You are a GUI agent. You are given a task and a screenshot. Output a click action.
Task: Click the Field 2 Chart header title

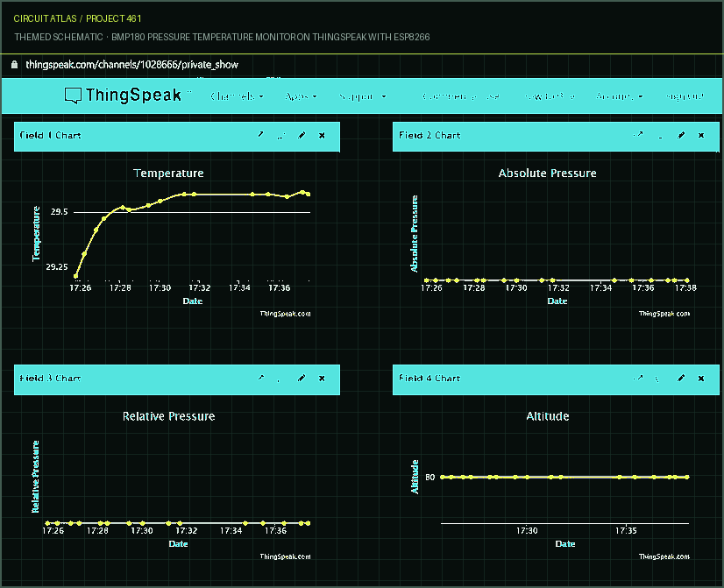pos(429,135)
